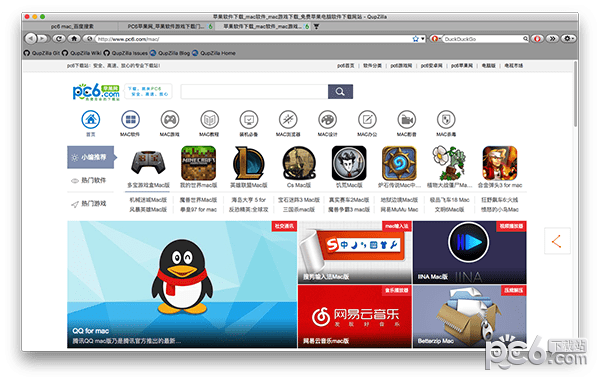
Task: Open the QupZilla Wiki bookmark
Action: 82,53
